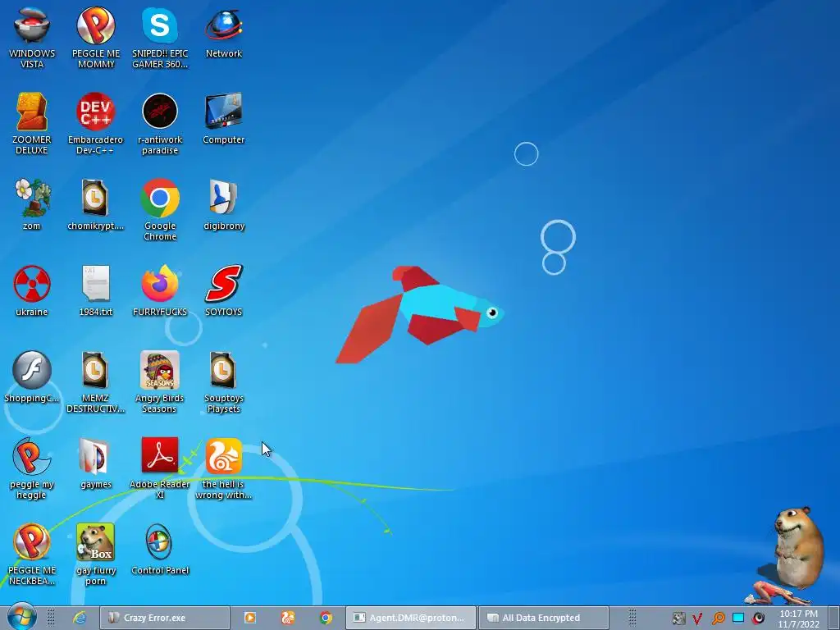Open the clock showing 10:17 PM
Viewport: 840px width, 630px height.
click(x=799, y=619)
